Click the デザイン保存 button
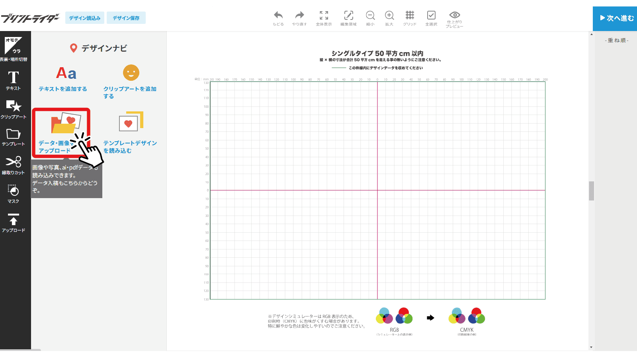Image resolution: width=637 pixels, height=364 pixels. tap(126, 18)
